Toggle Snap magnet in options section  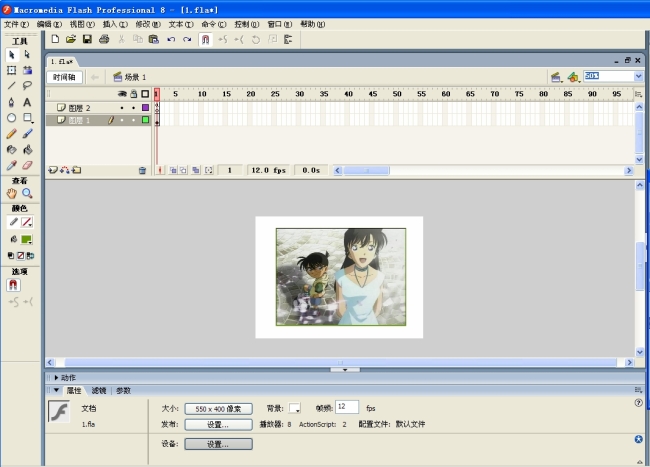click(13, 285)
